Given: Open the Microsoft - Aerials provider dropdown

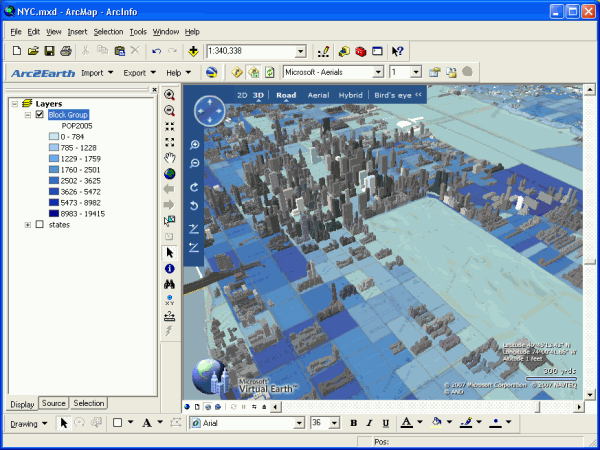Looking at the screenshot, I should (378, 72).
